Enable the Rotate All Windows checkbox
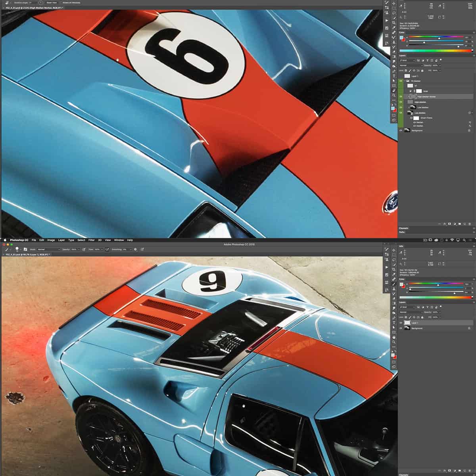 click(61, 2)
